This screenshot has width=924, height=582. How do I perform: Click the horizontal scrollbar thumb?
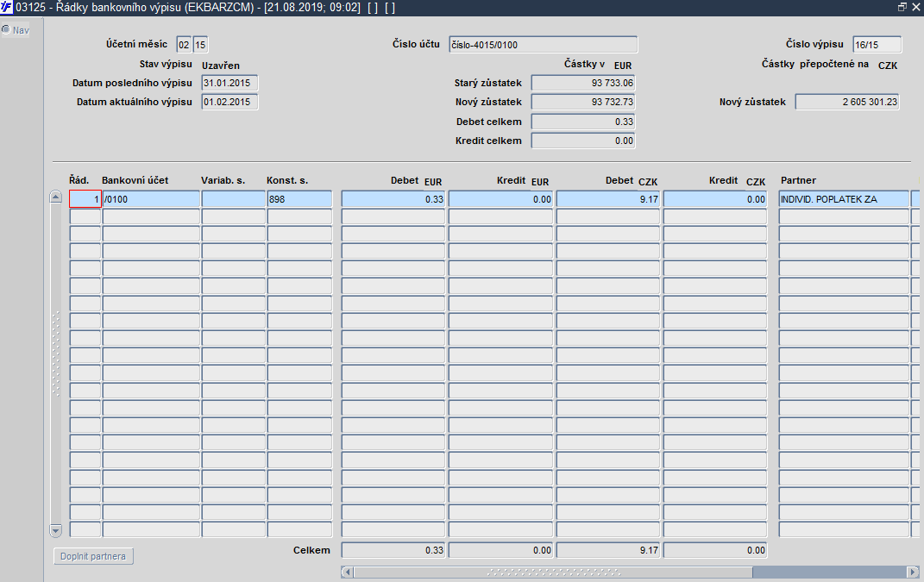[553, 572]
